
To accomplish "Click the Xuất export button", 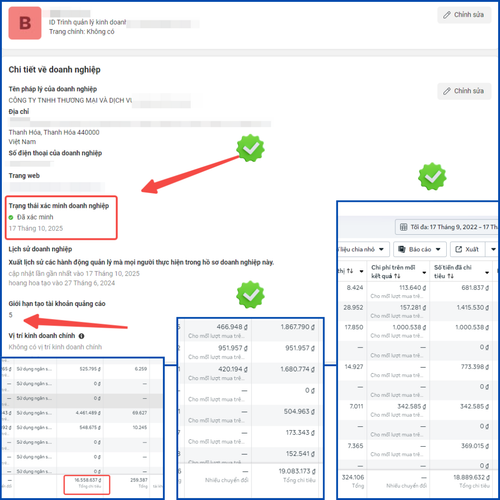I will coord(467,249).
